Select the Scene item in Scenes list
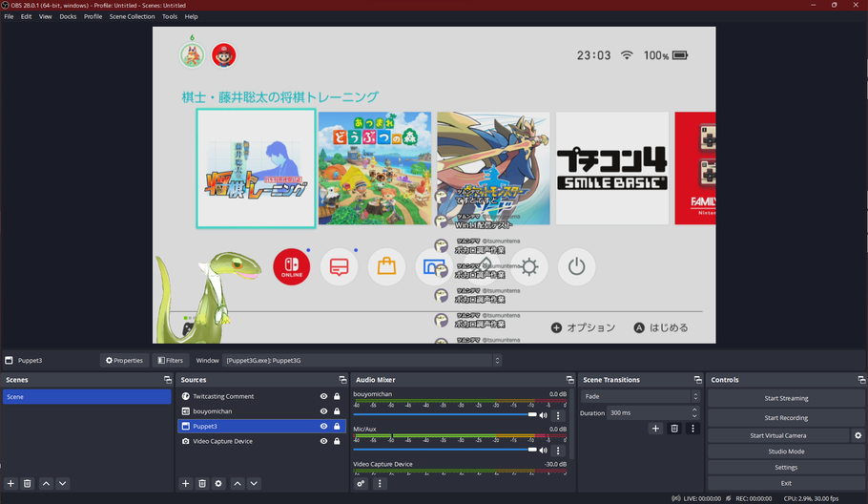The image size is (868, 504). click(87, 396)
